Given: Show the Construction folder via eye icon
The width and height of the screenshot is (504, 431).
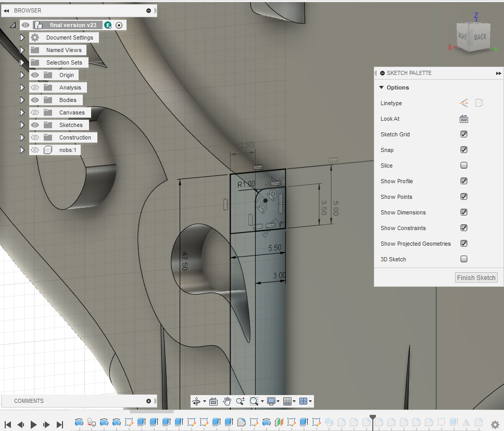Looking at the screenshot, I should pos(35,137).
